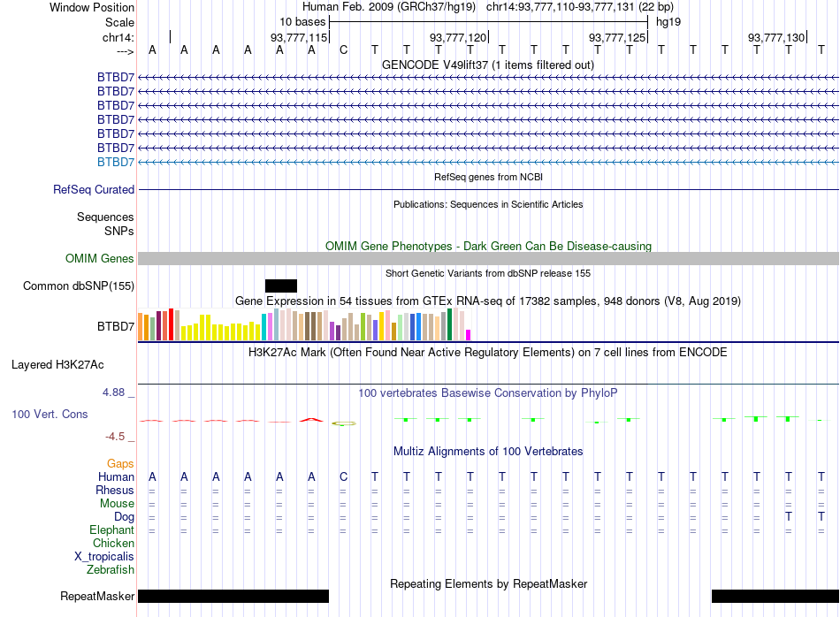Click the Layered H3K27Ac label
This screenshot has height=617, width=840.
click(x=57, y=365)
